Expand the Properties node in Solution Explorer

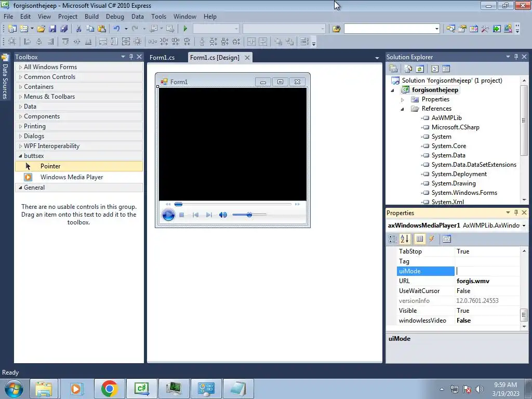pyautogui.click(x=403, y=100)
